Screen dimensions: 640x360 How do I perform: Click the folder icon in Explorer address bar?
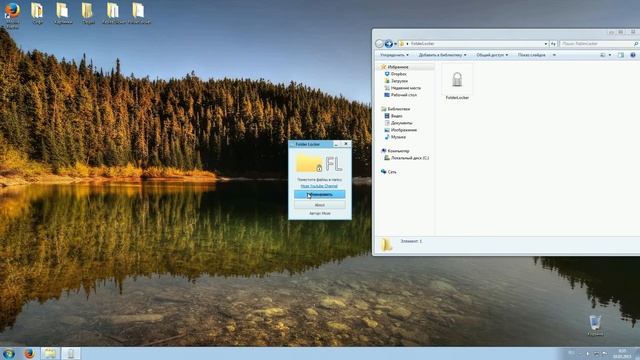(402, 44)
